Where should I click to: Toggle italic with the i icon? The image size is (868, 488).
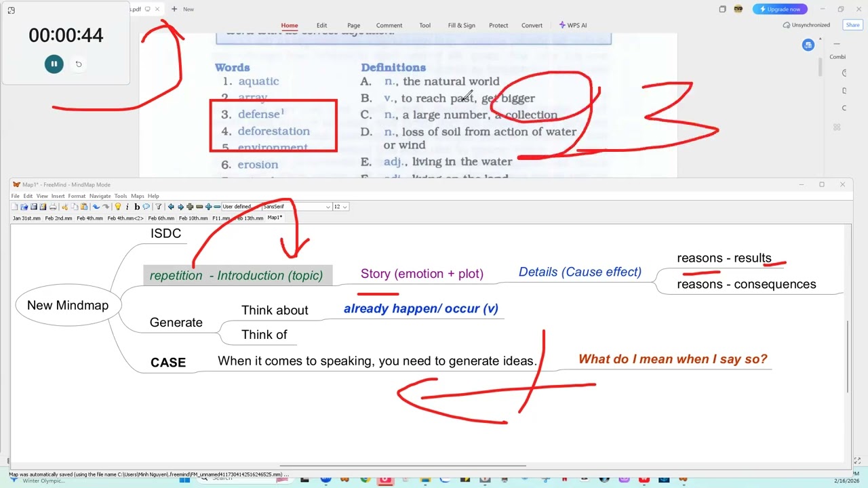127,207
